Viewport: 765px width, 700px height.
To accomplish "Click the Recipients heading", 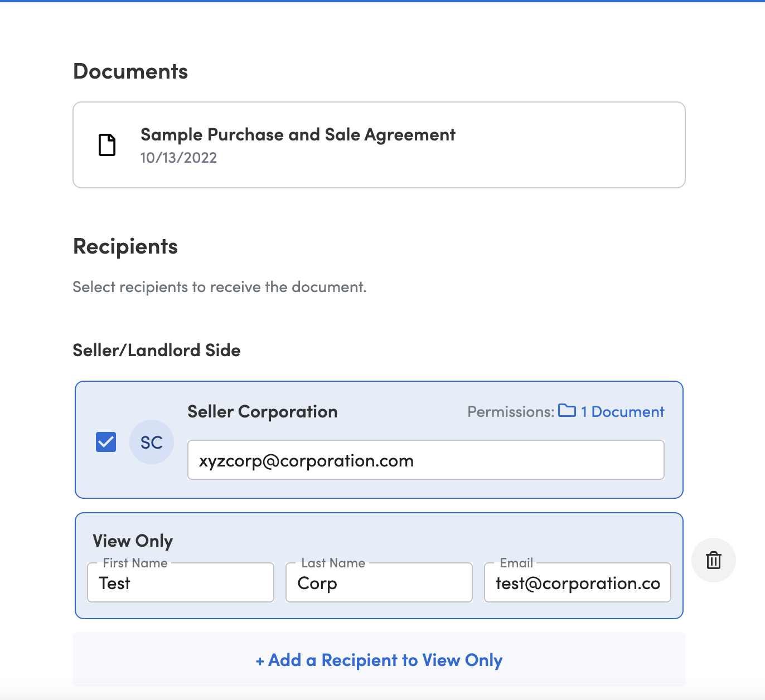I will coord(125,247).
